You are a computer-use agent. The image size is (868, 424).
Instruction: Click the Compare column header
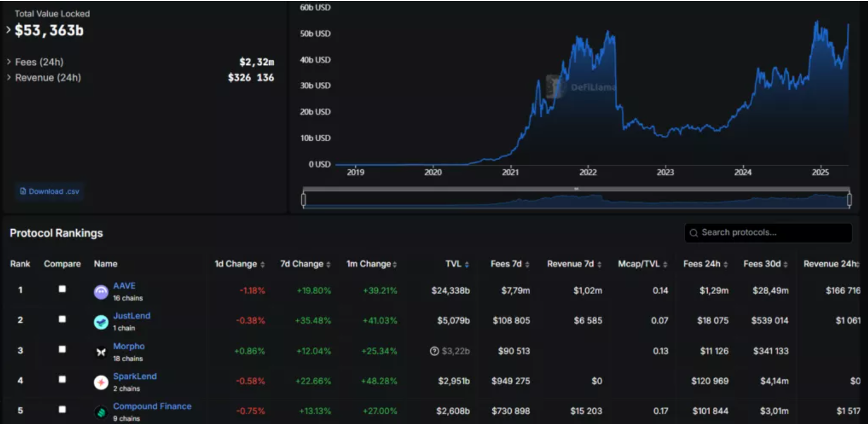[62, 264]
